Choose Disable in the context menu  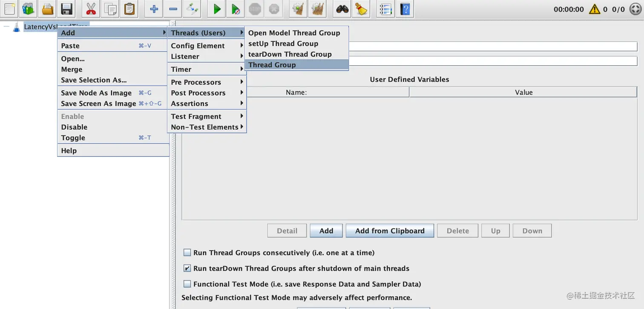pos(112,127)
